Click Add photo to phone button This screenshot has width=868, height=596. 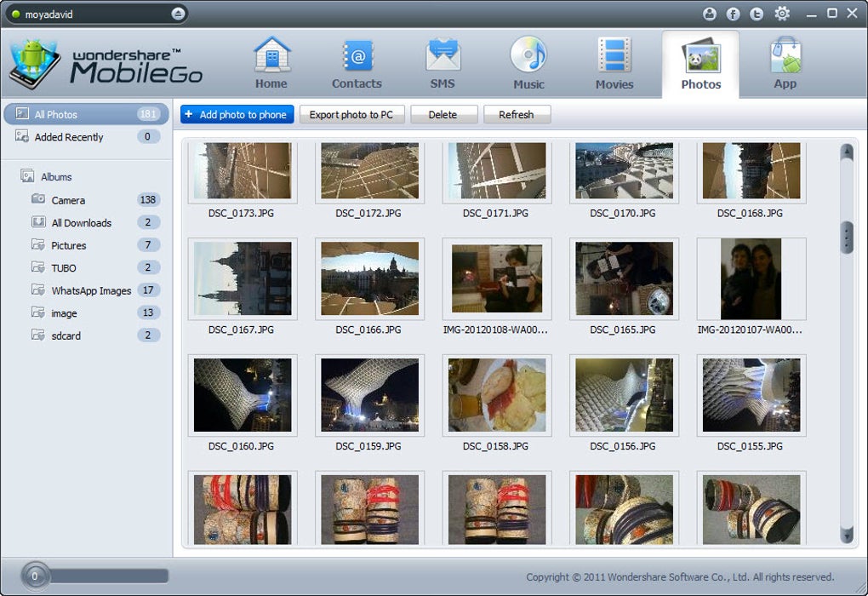(237, 115)
